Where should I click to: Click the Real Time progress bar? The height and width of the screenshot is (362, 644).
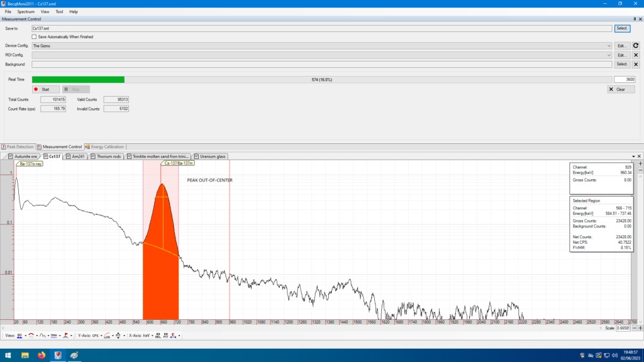pos(321,80)
